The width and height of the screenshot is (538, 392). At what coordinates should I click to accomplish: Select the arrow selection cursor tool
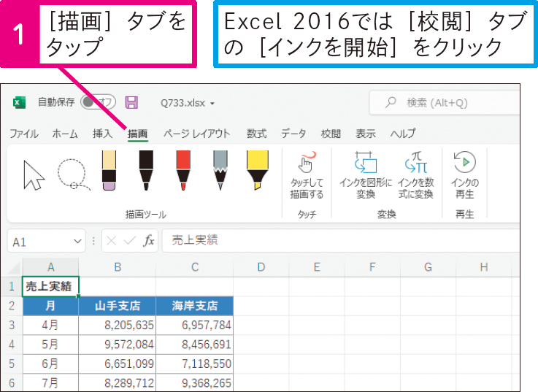(x=34, y=174)
